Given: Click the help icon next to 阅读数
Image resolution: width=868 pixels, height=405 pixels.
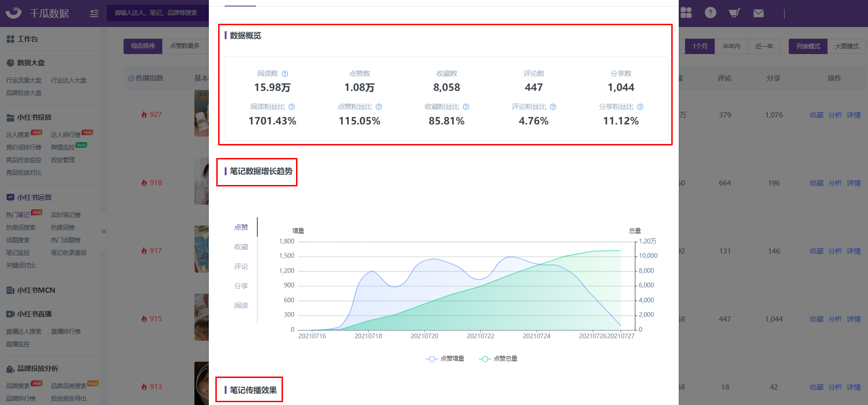Looking at the screenshot, I should click(285, 74).
